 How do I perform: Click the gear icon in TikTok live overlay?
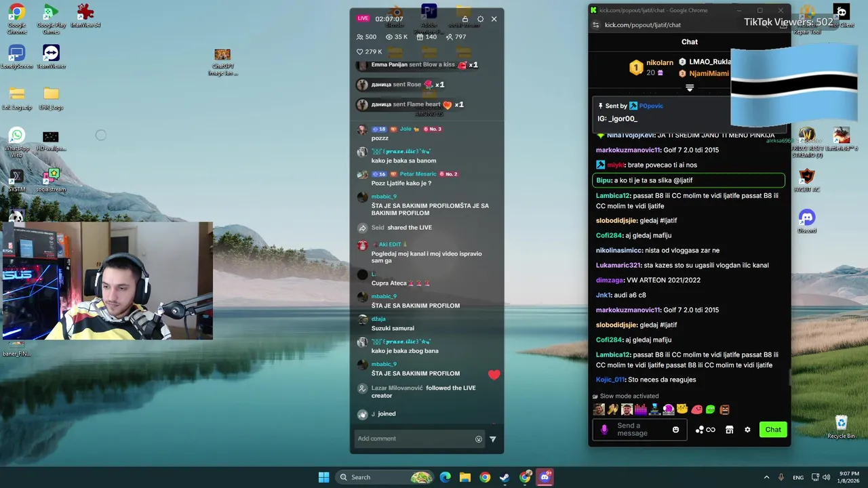[x=480, y=19]
